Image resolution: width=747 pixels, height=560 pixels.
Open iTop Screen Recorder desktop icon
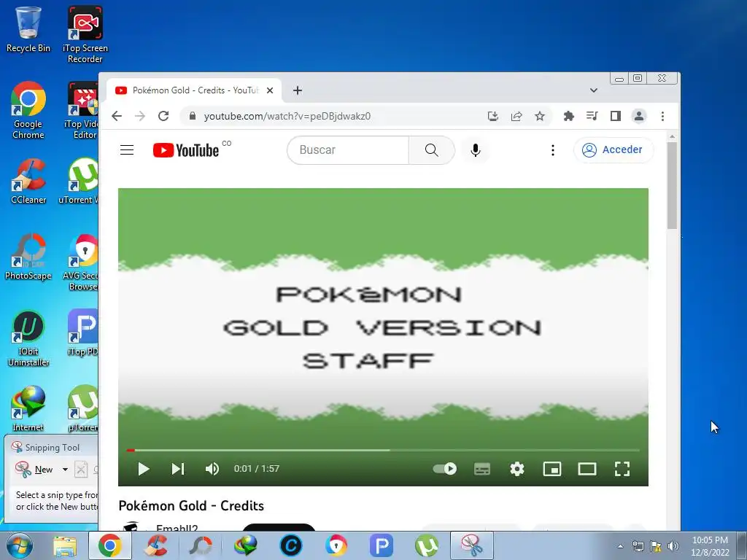point(85,34)
